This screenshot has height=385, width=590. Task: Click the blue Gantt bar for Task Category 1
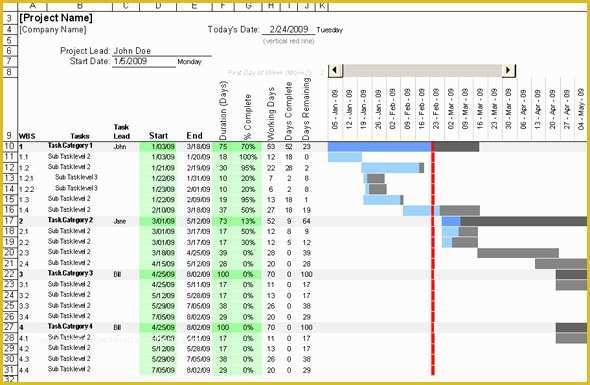tap(380, 147)
